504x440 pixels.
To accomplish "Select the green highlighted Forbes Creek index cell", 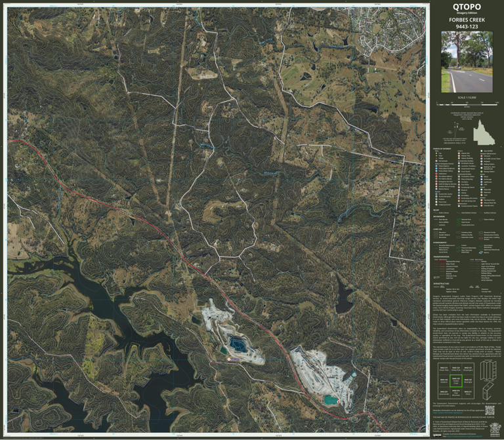I will pyautogui.click(x=456, y=380).
